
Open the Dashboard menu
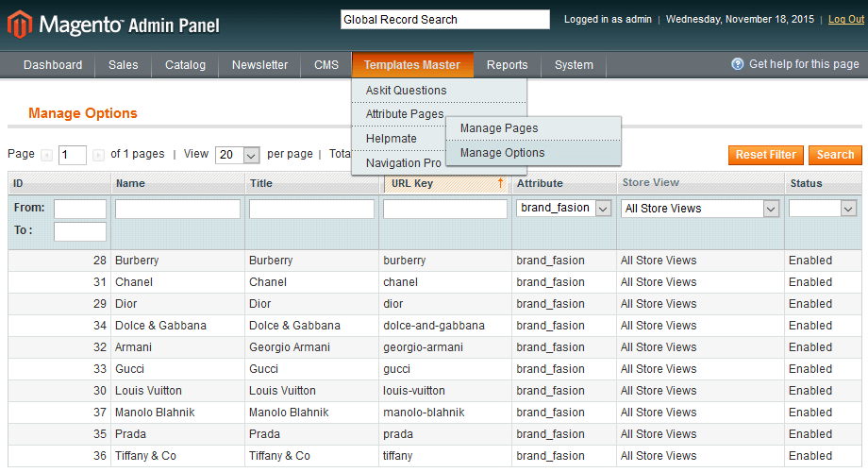coord(53,65)
